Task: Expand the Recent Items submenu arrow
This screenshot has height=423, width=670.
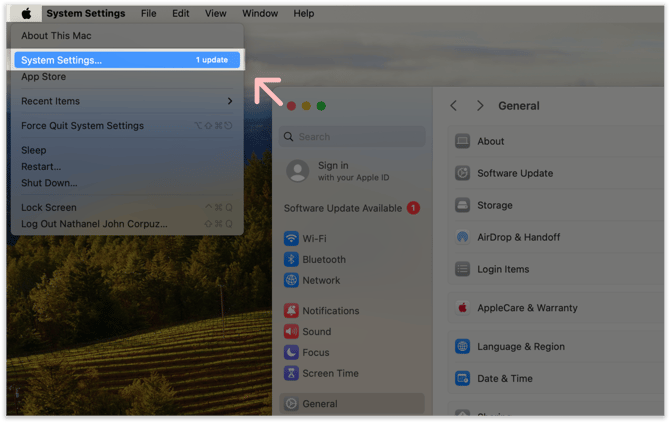Action: [x=229, y=101]
